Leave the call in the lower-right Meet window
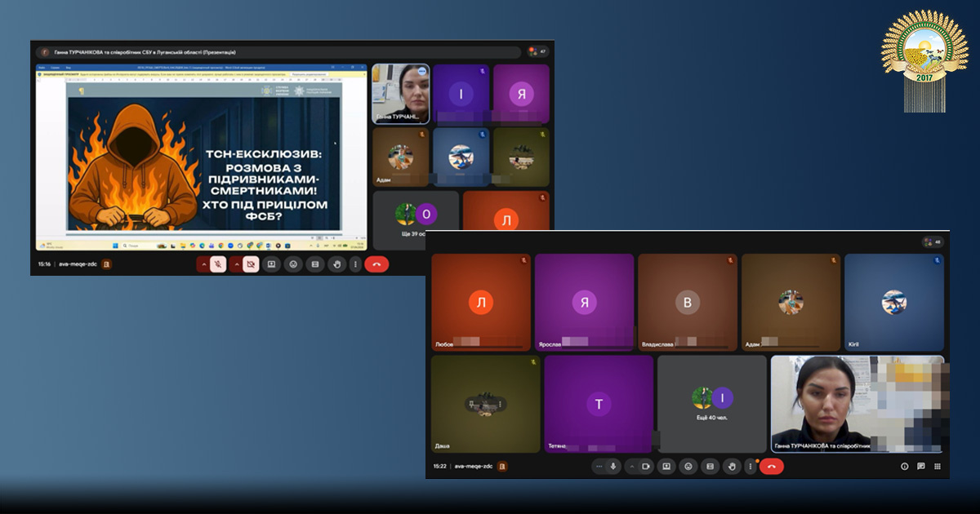980x514 pixels. [772, 466]
